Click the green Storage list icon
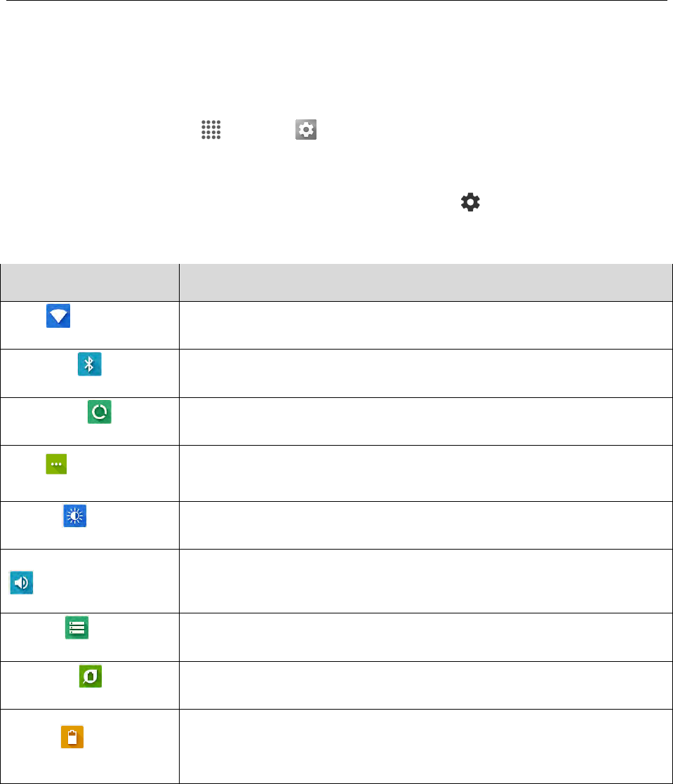This screenshot has width=673, height=784. click(77, 627)
